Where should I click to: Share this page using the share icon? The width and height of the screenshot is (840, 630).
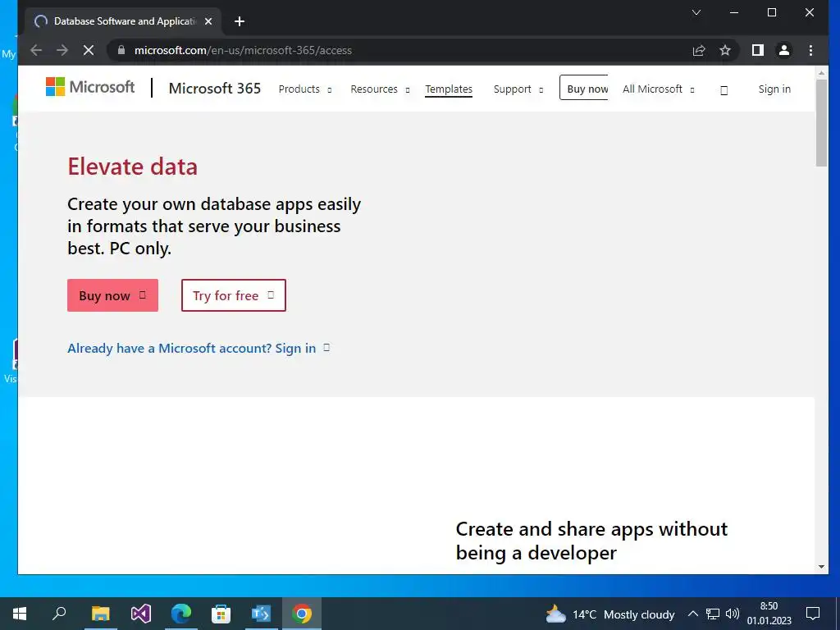[x=699, y=50]
